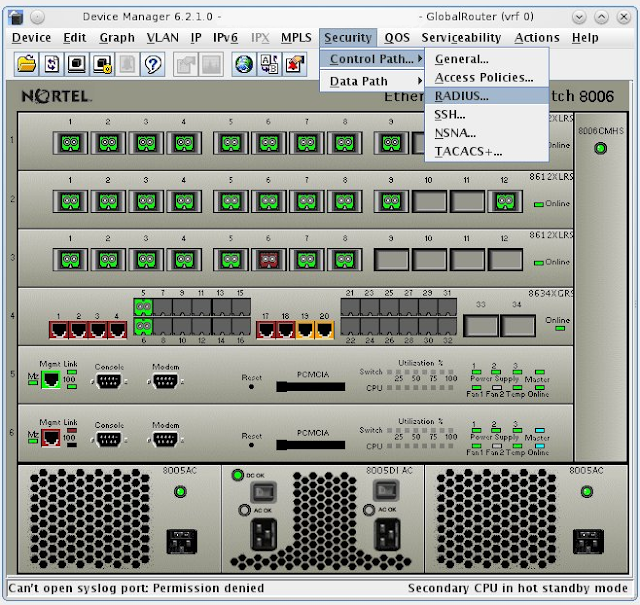The height and width of the screenshot is (605, 640).
Task: Choose Access Policies... in the submenu
Action: [487, 78]
